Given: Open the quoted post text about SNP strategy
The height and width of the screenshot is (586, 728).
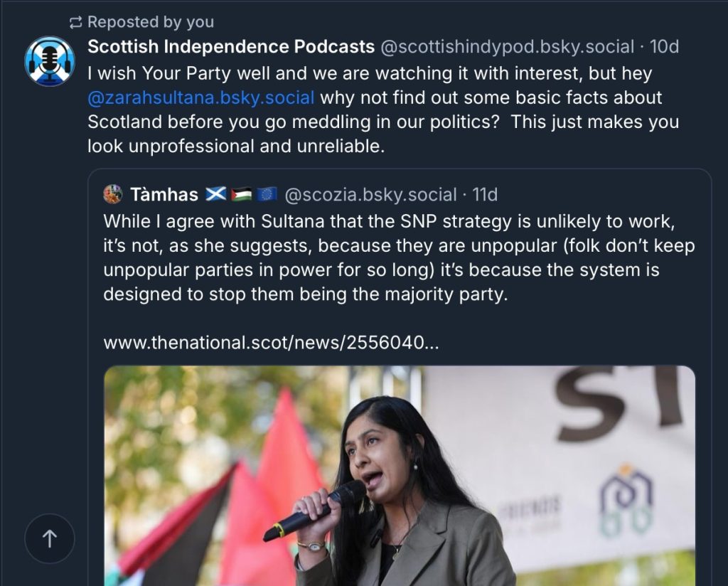Looking at the screenshot, I should pos(399,257).
